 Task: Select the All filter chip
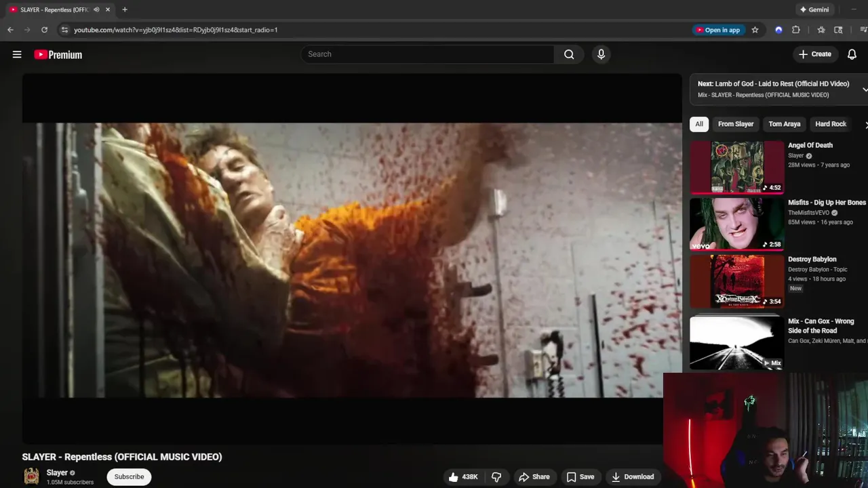click(699, 124)
